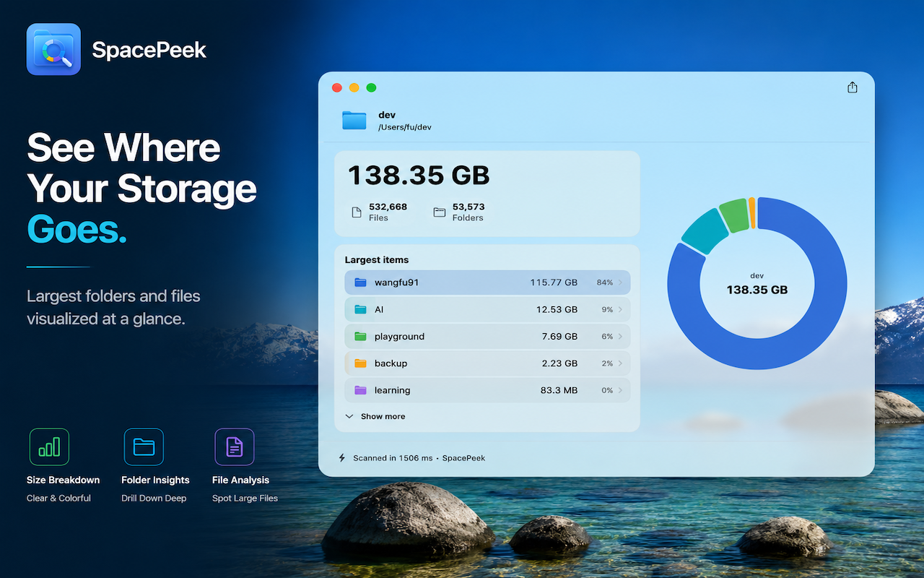Click the lightning bolt scan icon

tap(342, 458)
